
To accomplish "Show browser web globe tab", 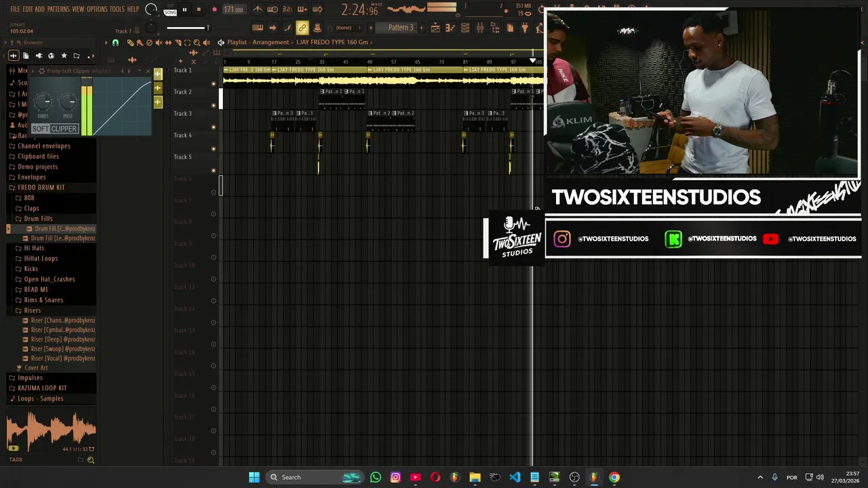I will pos(51,56).
